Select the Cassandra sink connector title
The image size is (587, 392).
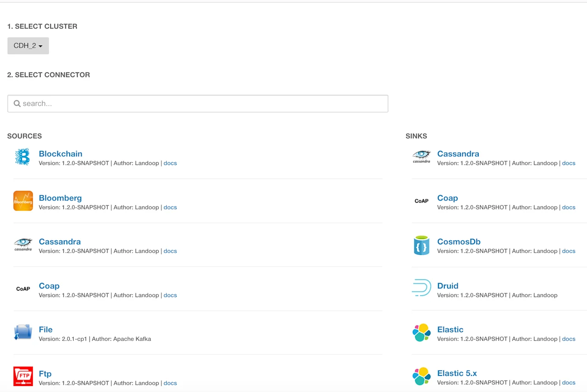click(x=458, y=154)
